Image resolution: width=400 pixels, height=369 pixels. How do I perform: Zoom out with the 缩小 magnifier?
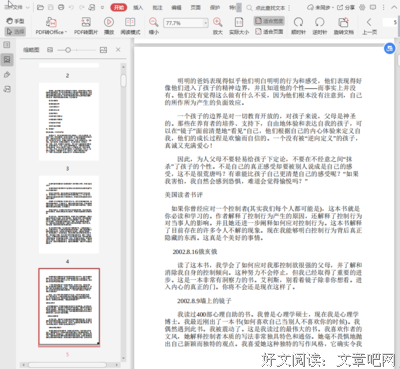[154, 22]
